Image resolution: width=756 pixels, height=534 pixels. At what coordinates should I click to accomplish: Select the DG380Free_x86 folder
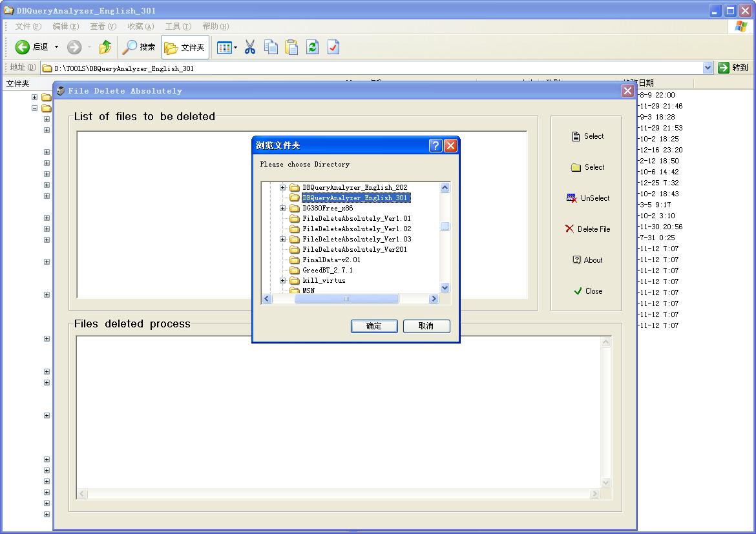[x=328, y=208]
